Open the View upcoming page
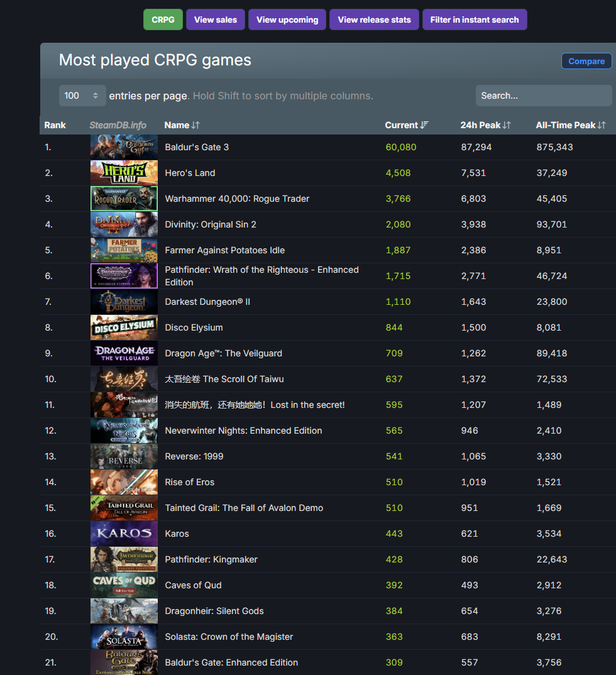The image size is (616, 675). pos(287,20)
